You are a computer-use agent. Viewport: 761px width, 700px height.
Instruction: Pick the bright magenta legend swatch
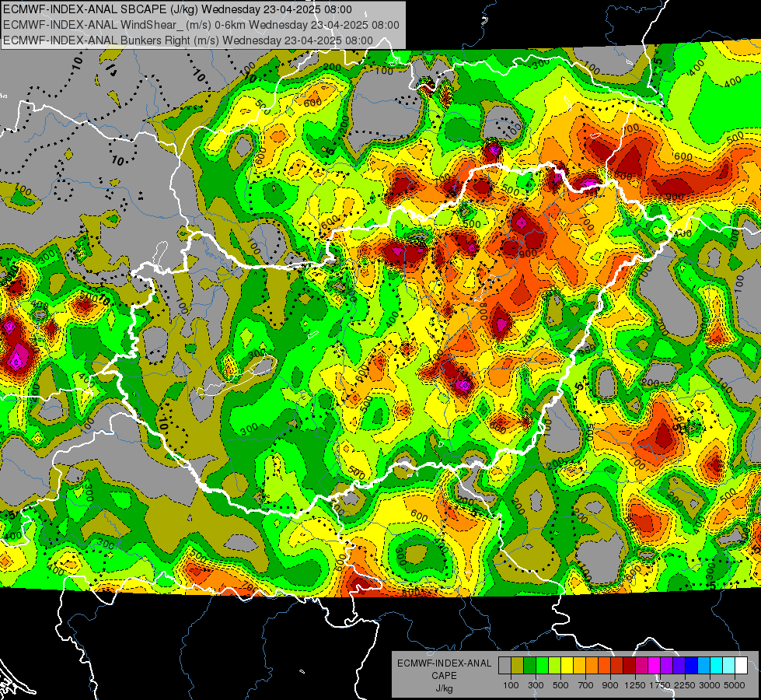pyautogui.click(x=655, y=666)
